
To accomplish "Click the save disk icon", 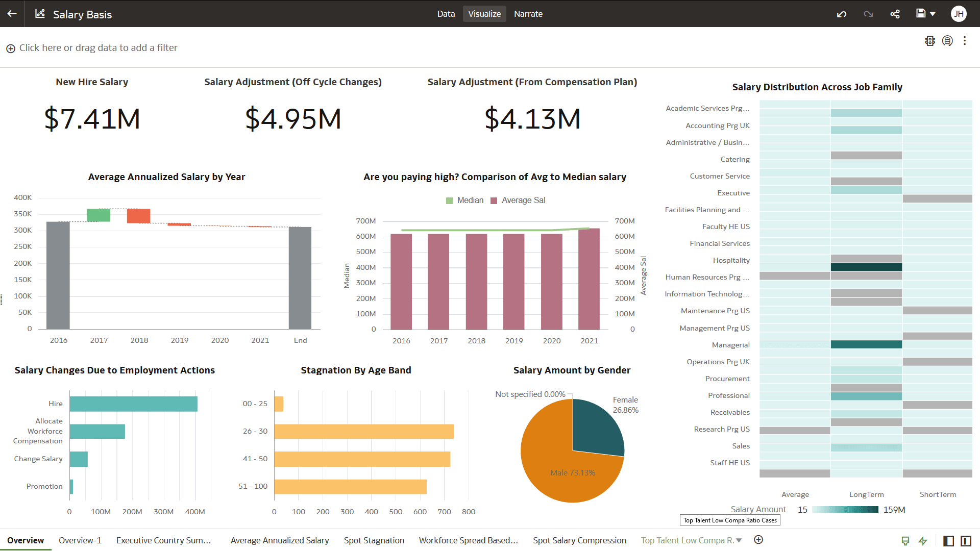I will point(920,14).
